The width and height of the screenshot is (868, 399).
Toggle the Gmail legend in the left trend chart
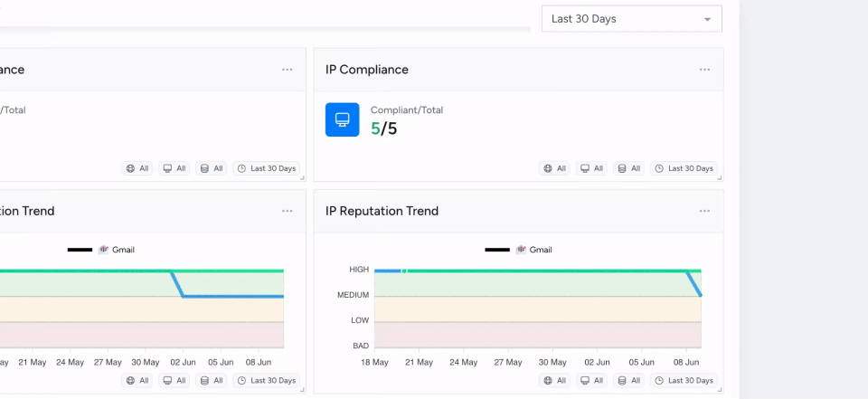coord(117,250)
